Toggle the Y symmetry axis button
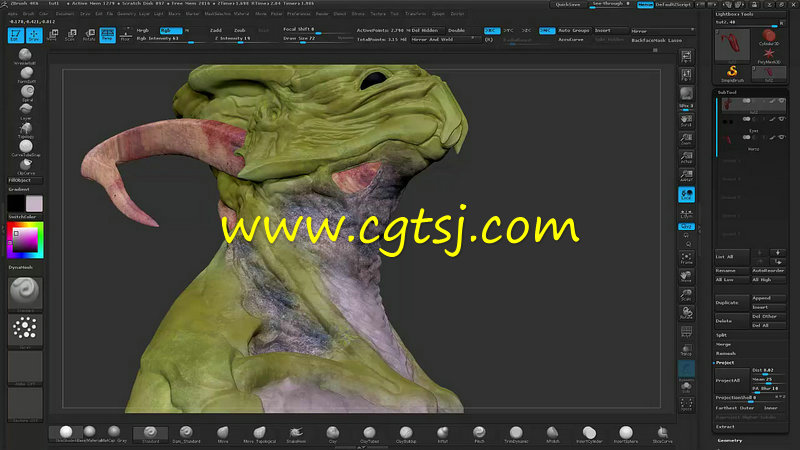The width and height of the screenshot is (800, 450). click(x=509, y=31)
